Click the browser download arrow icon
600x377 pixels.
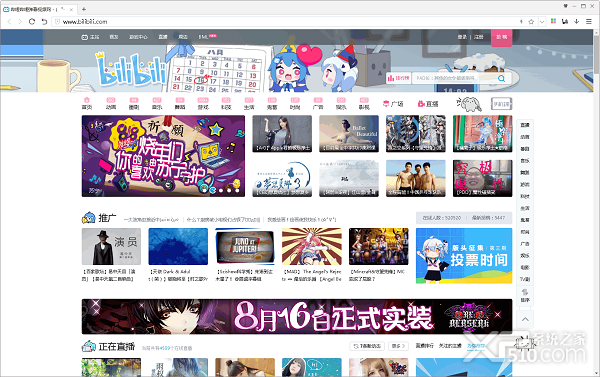577,21
